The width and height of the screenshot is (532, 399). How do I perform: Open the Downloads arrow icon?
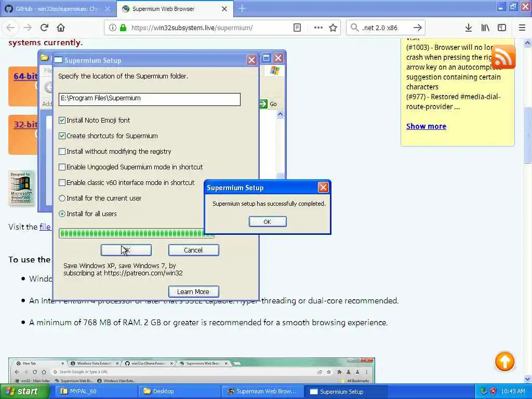coord(469,28)
